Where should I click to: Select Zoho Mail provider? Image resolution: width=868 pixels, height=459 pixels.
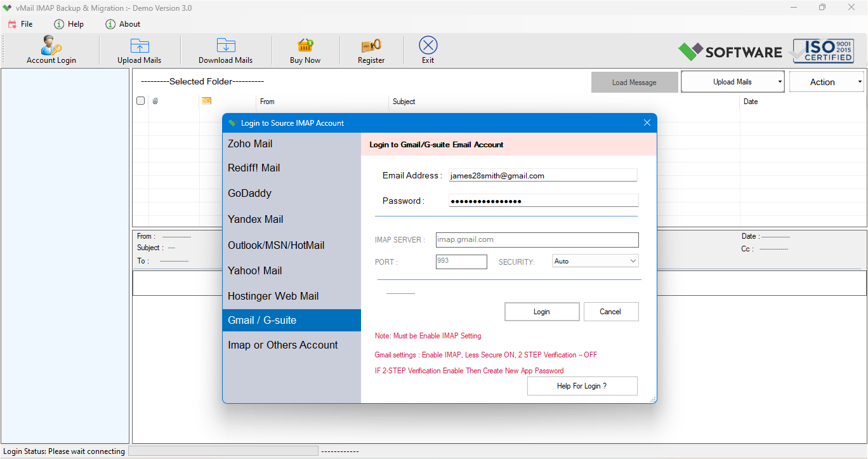pyautogui.click(x=291, y=144)
